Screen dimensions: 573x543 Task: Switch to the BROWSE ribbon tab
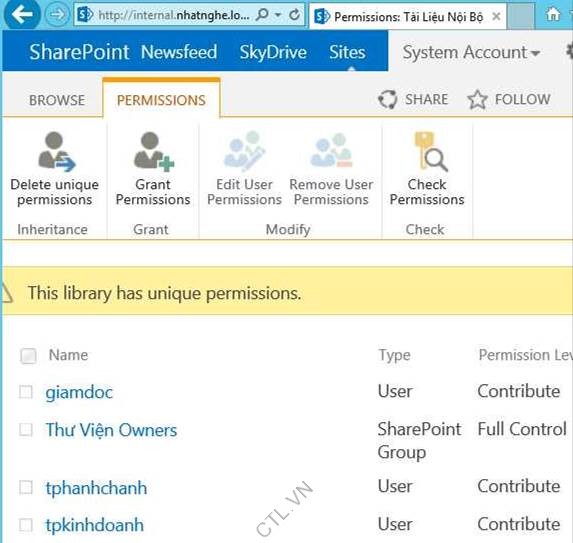point(57,100)
